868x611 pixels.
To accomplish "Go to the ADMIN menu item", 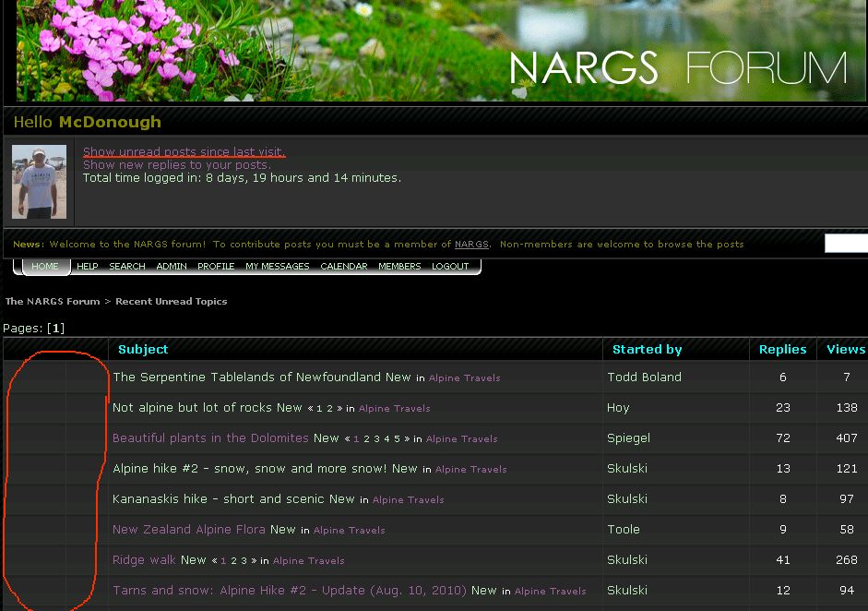I will (x=172, y=266).
